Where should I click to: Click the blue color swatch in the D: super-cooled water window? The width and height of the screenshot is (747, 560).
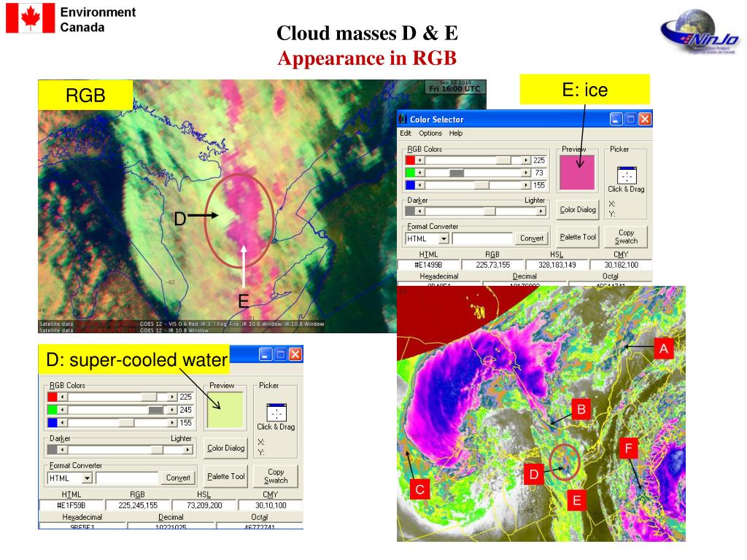point(53,422)
